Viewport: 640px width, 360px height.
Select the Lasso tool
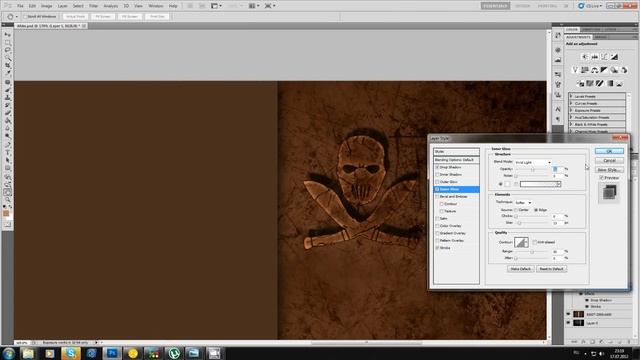[x=7, y=50]
